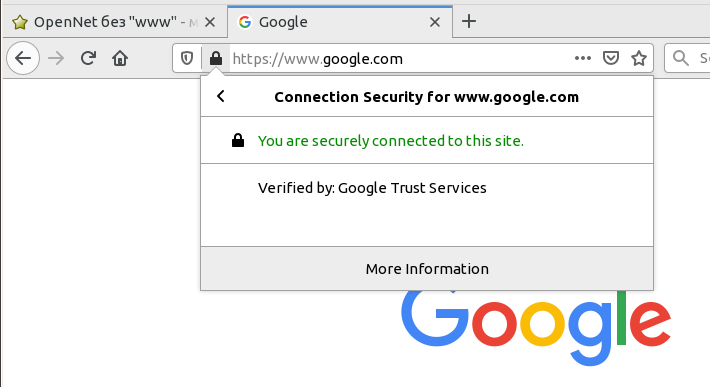710x387 pixels.
Task: Bookmark this page with star
Action: point(638,58)
